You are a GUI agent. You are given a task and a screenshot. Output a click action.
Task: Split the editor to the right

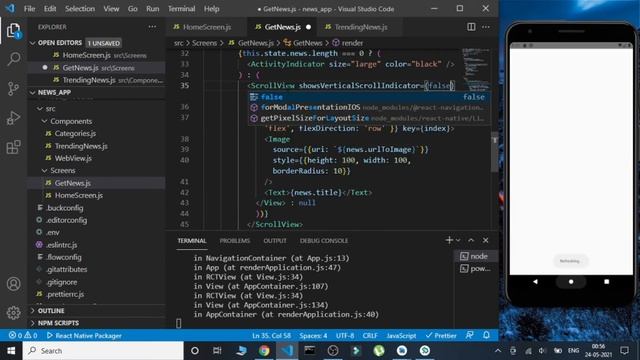[x=471, y=27]
